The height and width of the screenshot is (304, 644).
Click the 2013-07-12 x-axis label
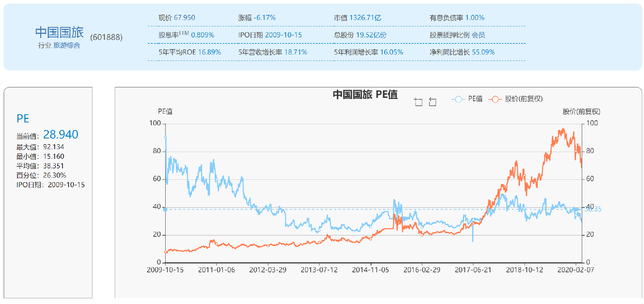click(x=319, y=270)
